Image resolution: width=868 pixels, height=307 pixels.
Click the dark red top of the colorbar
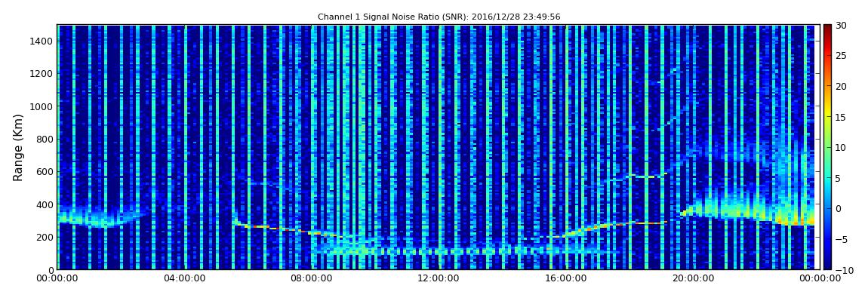[x=827, y=29]
